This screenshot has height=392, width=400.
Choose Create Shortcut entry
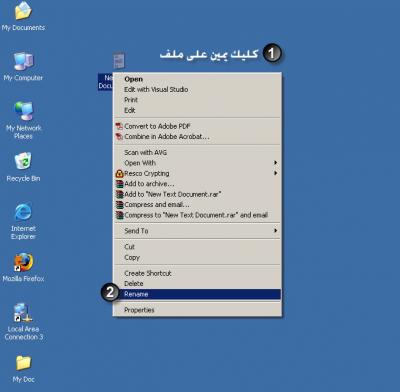[x=197, y=273]
